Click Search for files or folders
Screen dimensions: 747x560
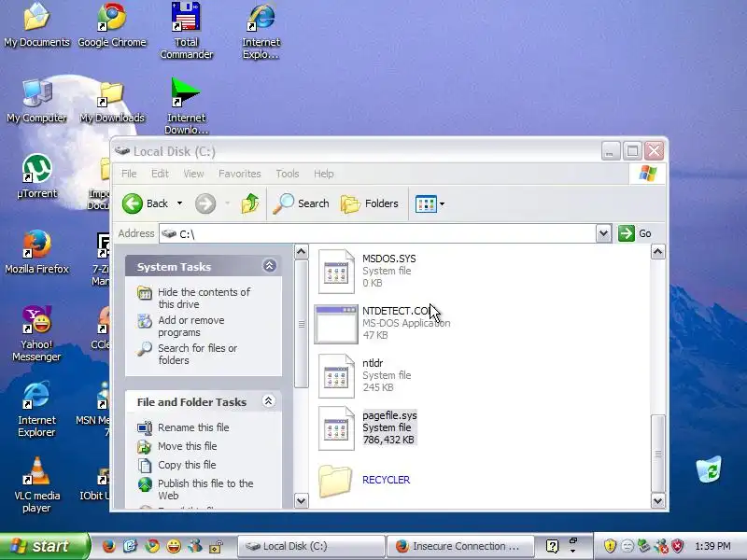197,355
